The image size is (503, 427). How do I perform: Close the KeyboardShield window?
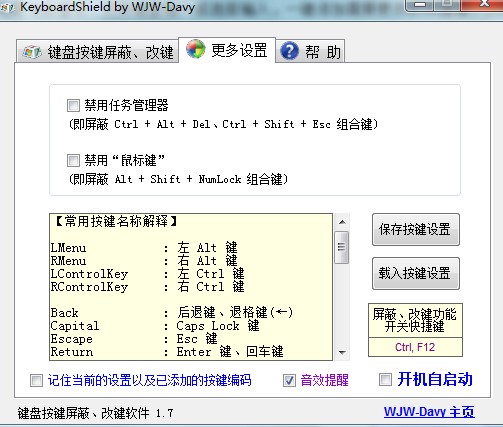click(483, 4)
